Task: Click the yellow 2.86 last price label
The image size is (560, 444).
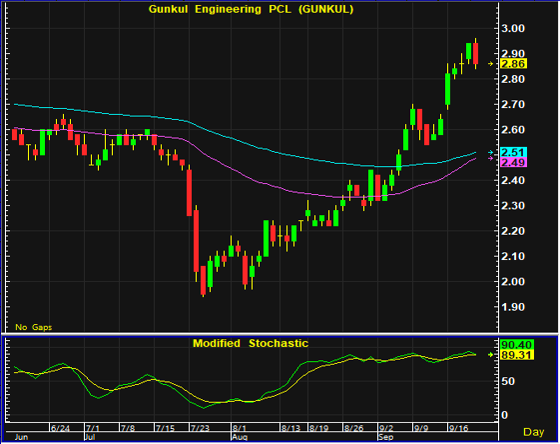Action: click(x=514, y=64)
